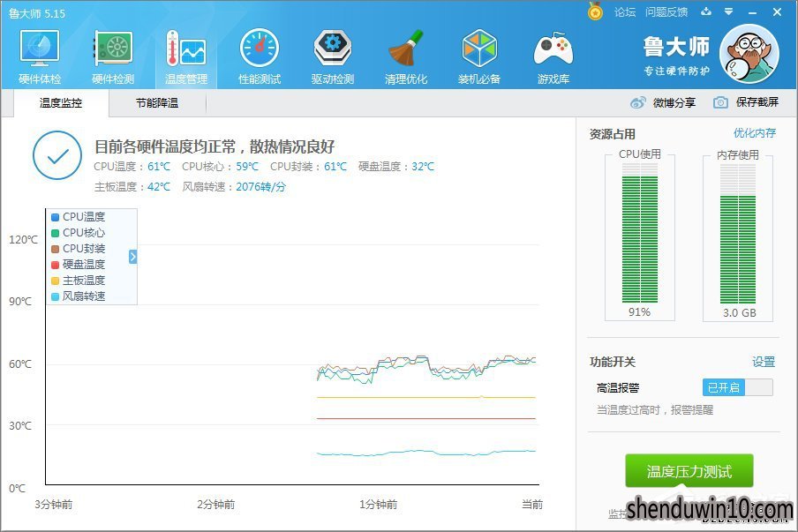This screenshot has height=532, width=798.
Task: Click the 专注硬件防护 slogan text
Action: [x=676, y=71]
